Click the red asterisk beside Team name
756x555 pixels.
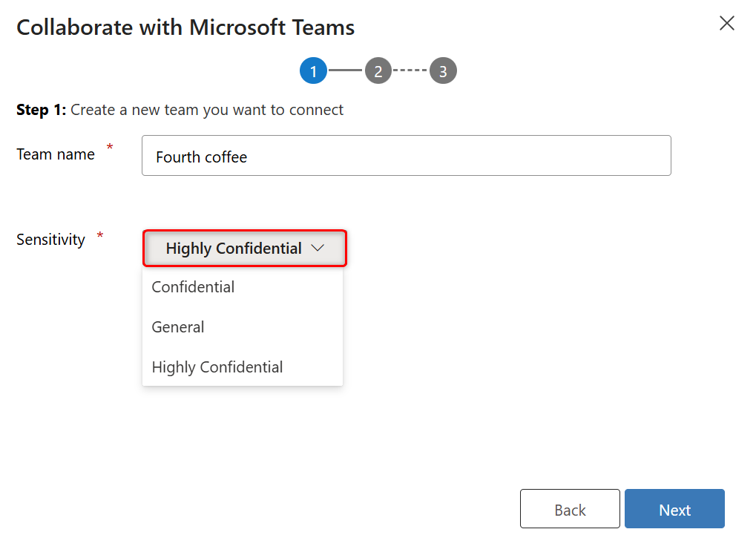tap(110, 148)
